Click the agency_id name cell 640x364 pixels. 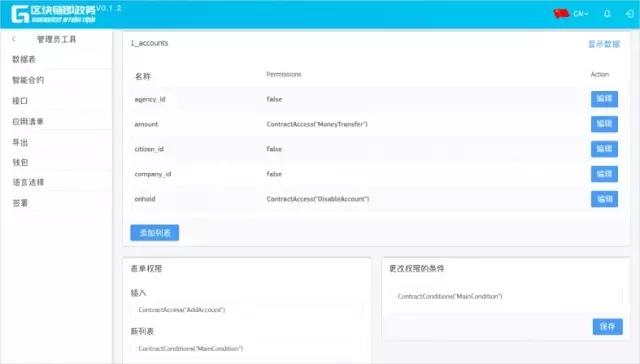tap(150, 99)
